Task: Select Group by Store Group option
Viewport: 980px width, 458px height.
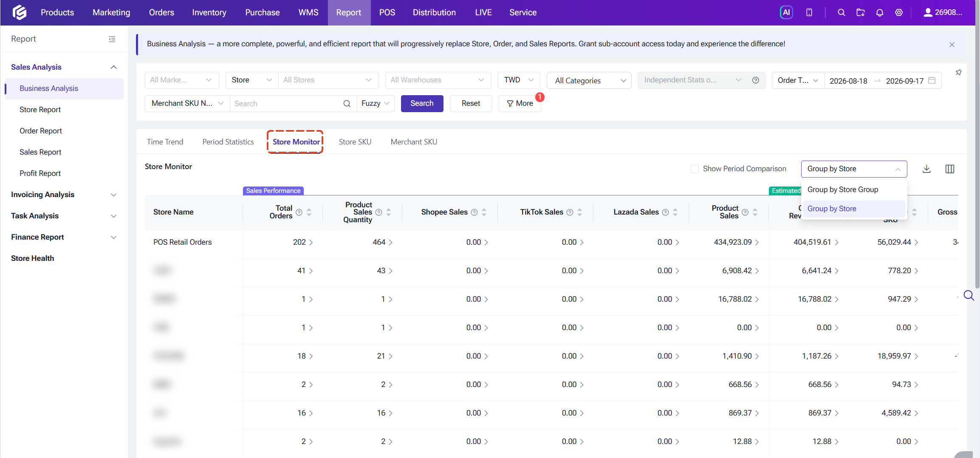Action: (x=854, y=189)
